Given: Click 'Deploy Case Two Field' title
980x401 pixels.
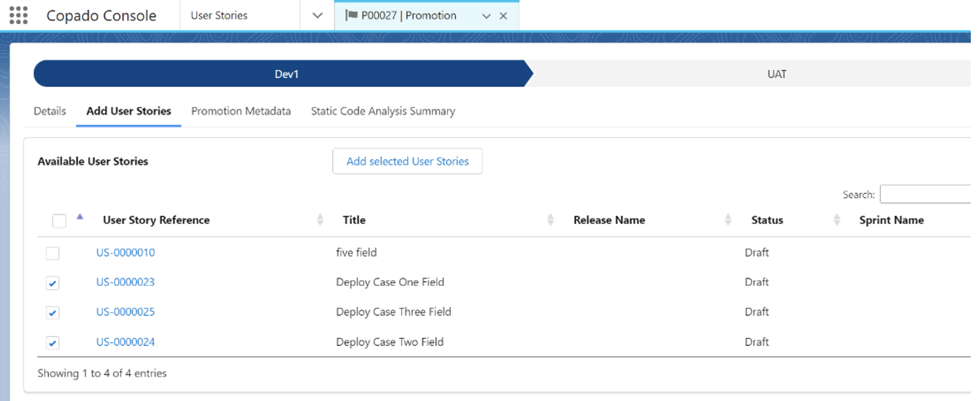Looking at the screenshot, I should click(x=390, y=342).
